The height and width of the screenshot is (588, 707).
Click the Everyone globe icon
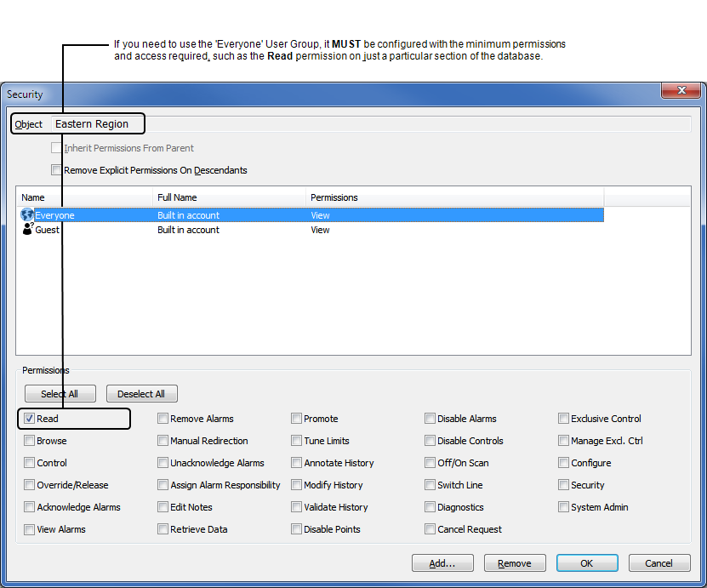(x=27, y=215)
